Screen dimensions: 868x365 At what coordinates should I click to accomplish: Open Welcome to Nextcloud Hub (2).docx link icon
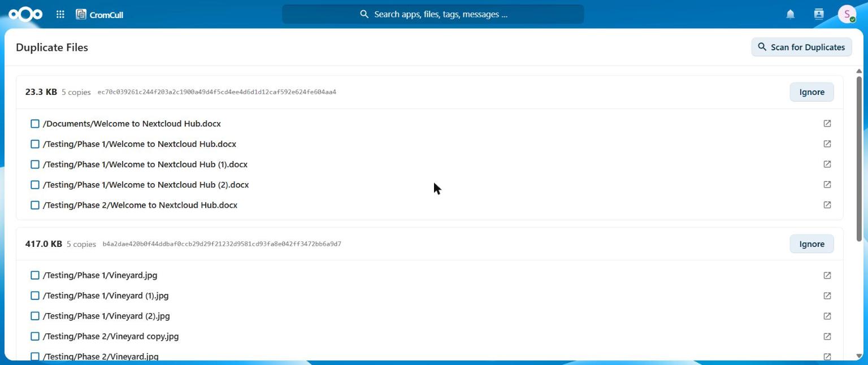coord(827,184)
